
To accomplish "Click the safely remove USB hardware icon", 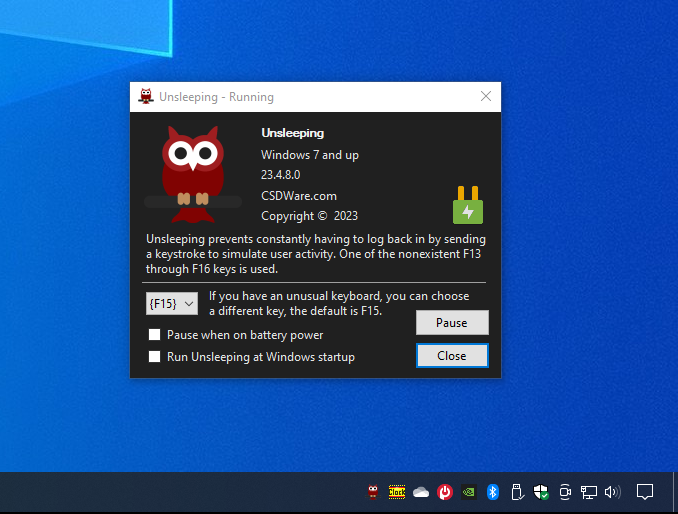I will coord(517,492).
